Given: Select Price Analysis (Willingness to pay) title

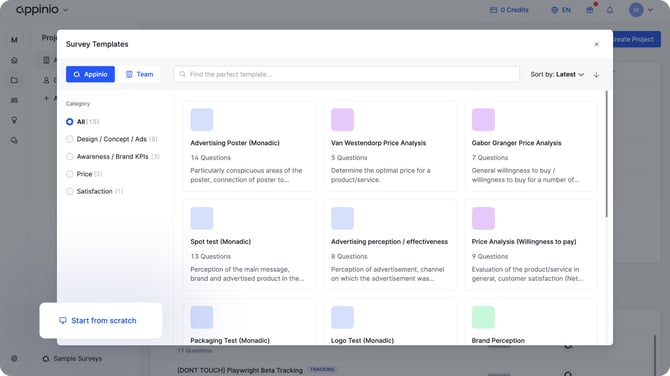Looking at the screenshot, I should [x=524, y=241].
